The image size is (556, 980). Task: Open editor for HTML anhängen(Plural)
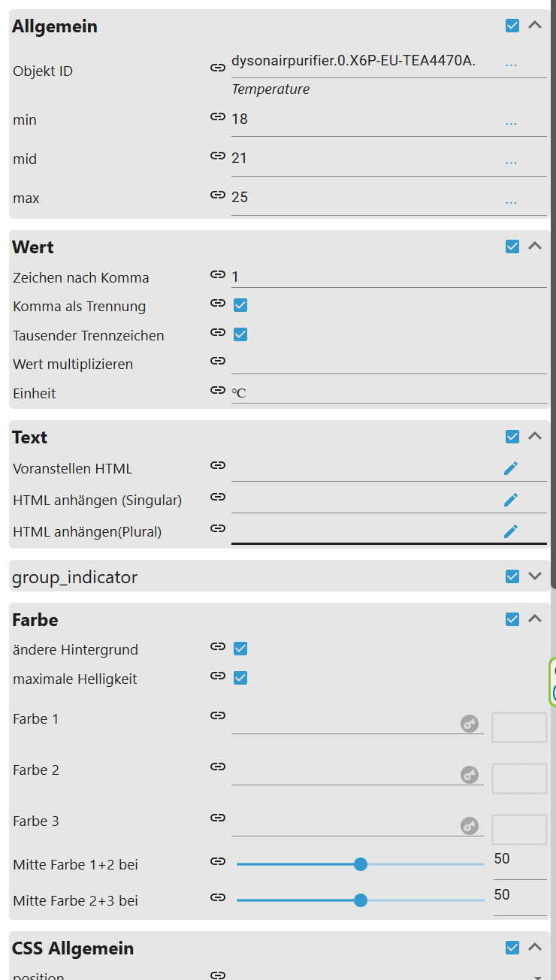[511, 531]
